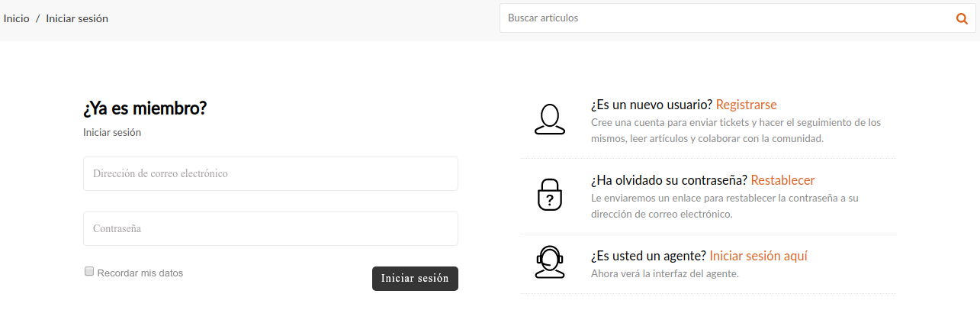Image resolution: width=980 pixels, height=310 pixels.
Task: Open the Restablecer password link
Action: click(782, 180)
